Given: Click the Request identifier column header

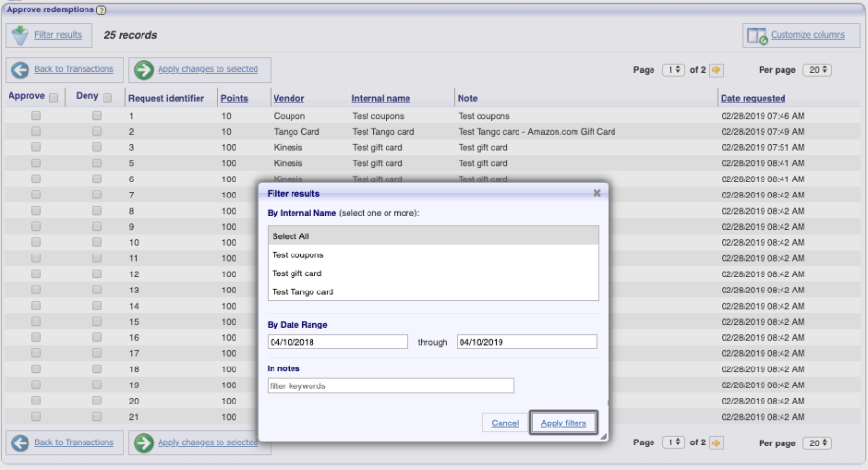Looking at the screenshot, I should point(166,98).
